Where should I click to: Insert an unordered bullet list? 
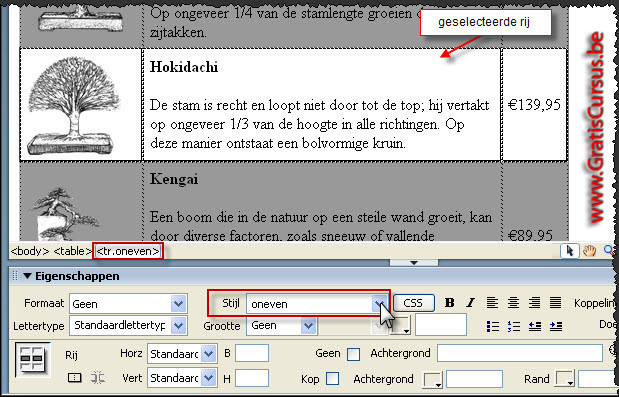pos(493,326)
